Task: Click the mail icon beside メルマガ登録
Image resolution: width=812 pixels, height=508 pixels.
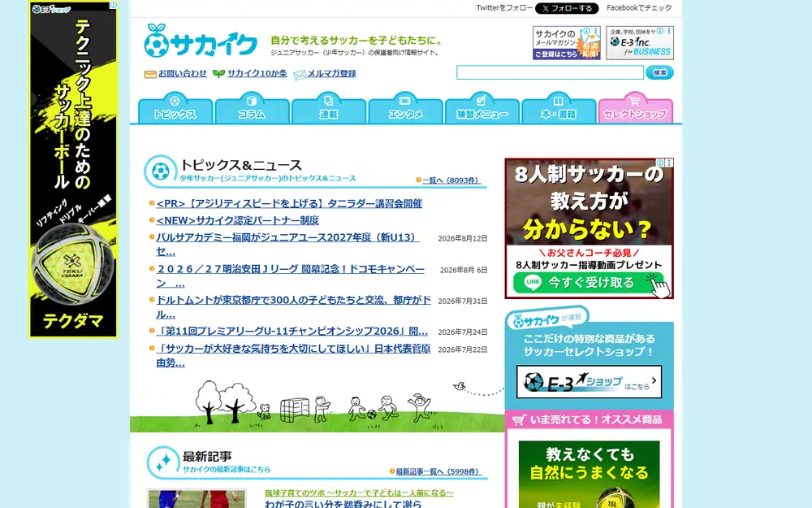Action: coord(300,75)
